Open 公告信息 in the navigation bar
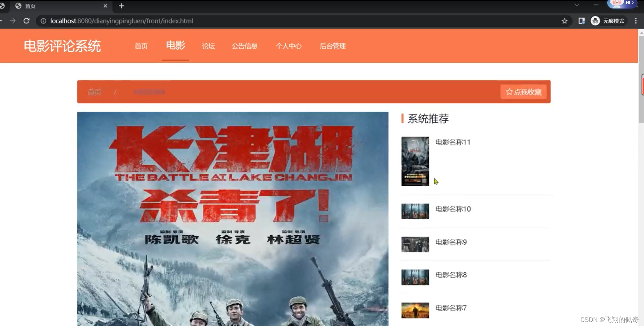 (x=245, y=46)
